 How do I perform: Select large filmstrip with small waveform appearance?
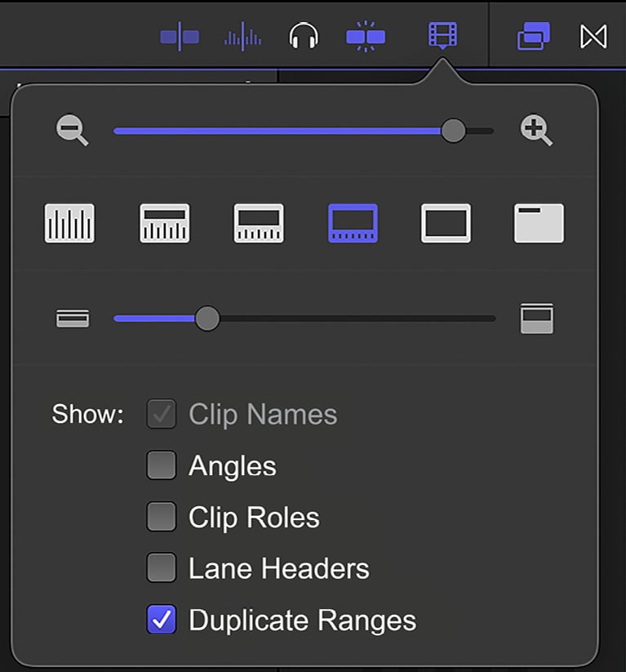(x=353, y=223)
